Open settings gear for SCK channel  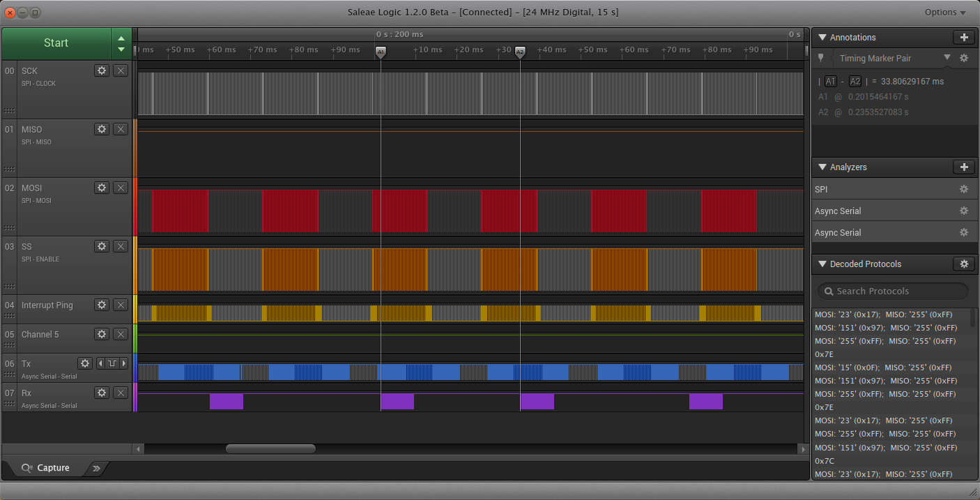tap(102, 70)
